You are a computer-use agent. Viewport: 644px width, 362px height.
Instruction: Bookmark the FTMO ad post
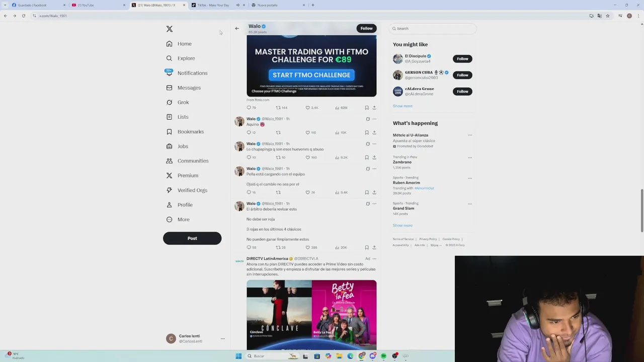(367, 108)
